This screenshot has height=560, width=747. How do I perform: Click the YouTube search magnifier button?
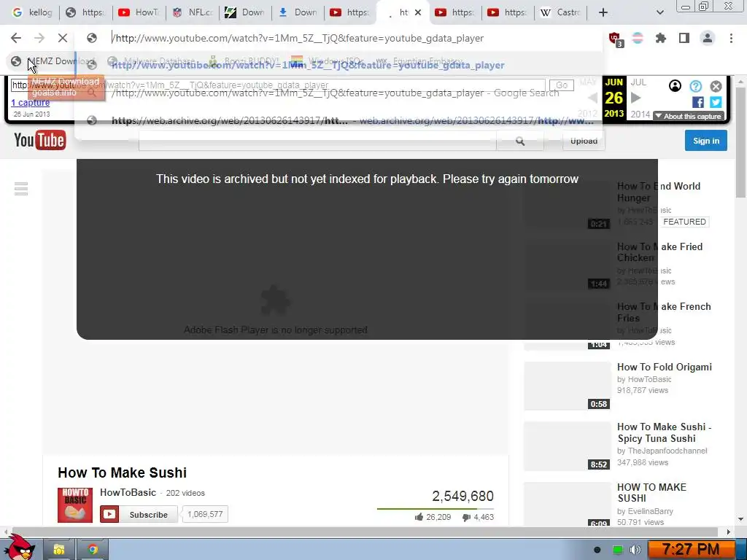pos(520,141)
